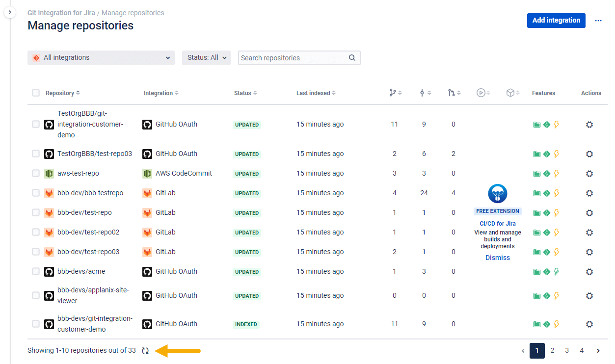Screen dimensions: 615x364
Task: Click folder feature icon for bbb-dev/test-repo02
Action: click(x=537, y=233)
